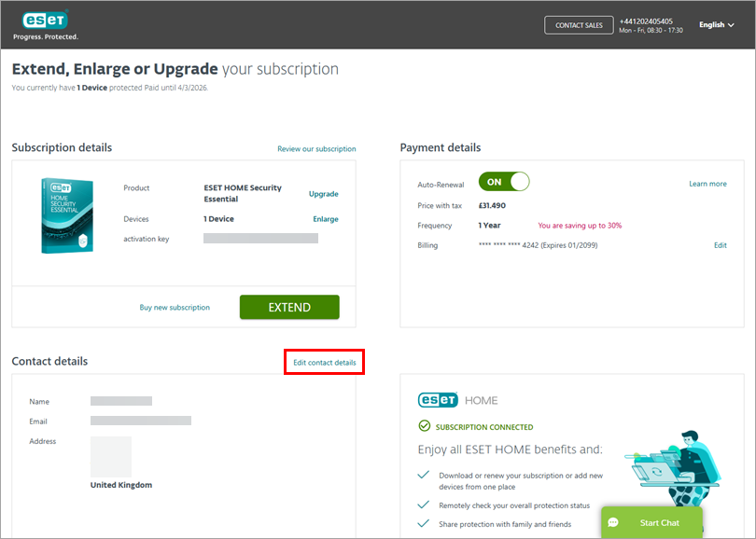
Task: Click the Upgrade product link
Action: click(324, 194)
